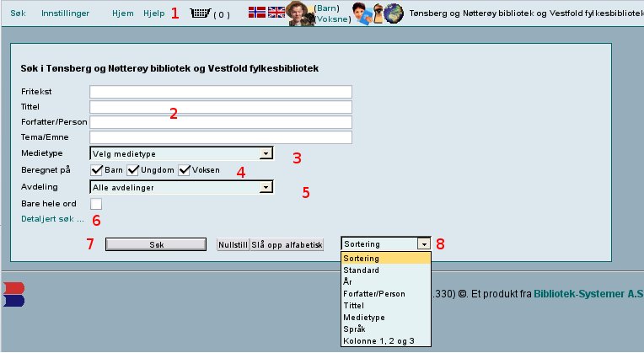
Task: Select År in the sorting list
Action: pyautogui.click(x=386, y=282)
